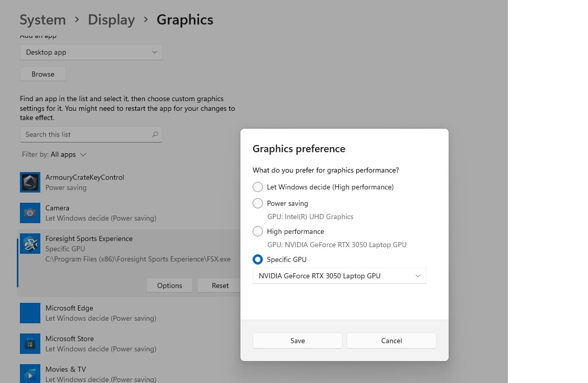Select the High performance radio option
Screen dimensions: 588x383
coord(258,231)
